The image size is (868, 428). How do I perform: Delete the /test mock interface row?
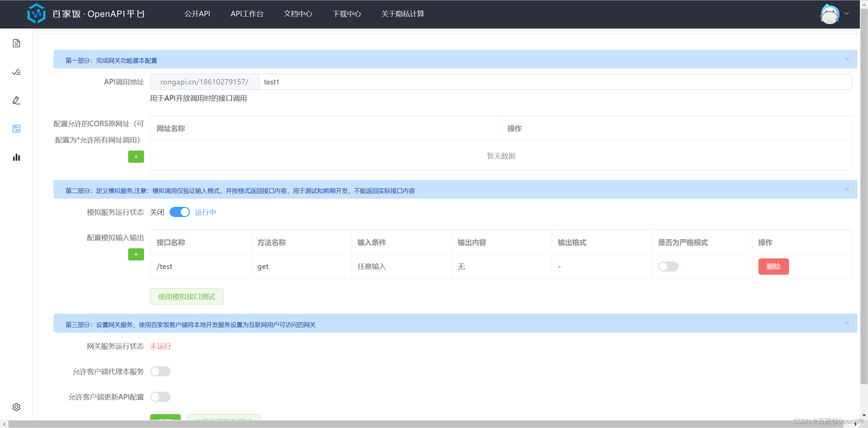tap(773, 267)
